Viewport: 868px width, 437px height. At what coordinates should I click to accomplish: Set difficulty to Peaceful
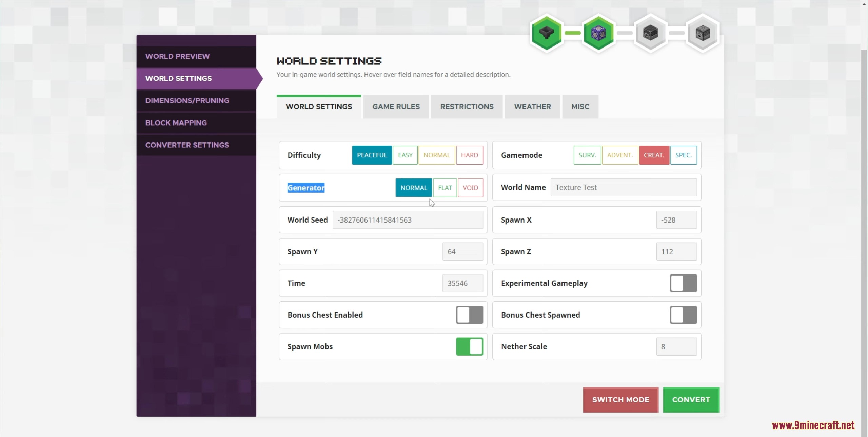click(372, 155)
